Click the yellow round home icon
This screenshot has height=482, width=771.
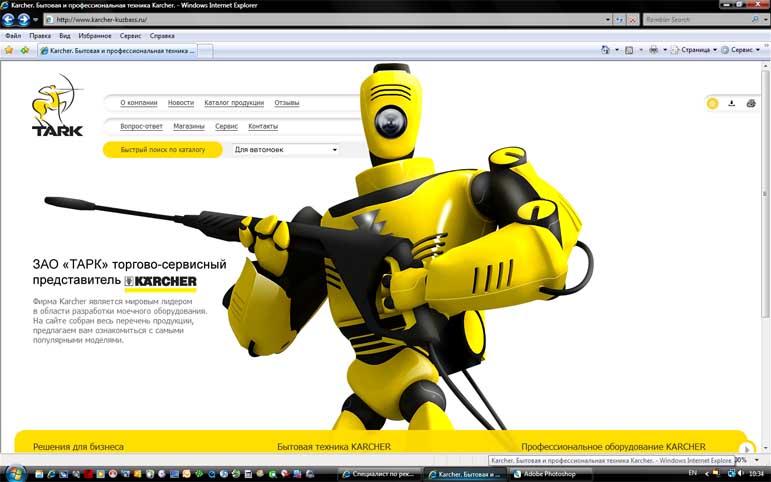point(712,103)
